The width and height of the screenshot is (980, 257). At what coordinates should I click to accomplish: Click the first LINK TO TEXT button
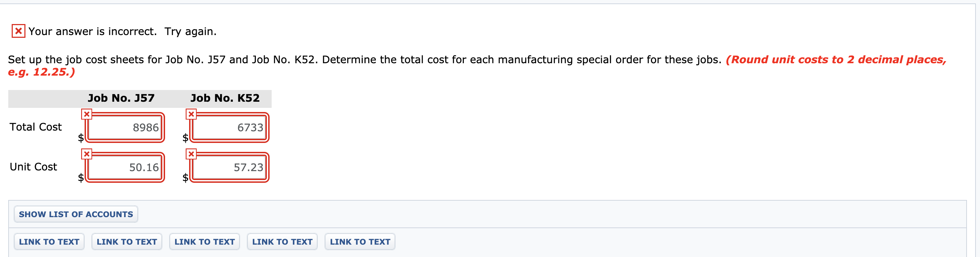49,242
